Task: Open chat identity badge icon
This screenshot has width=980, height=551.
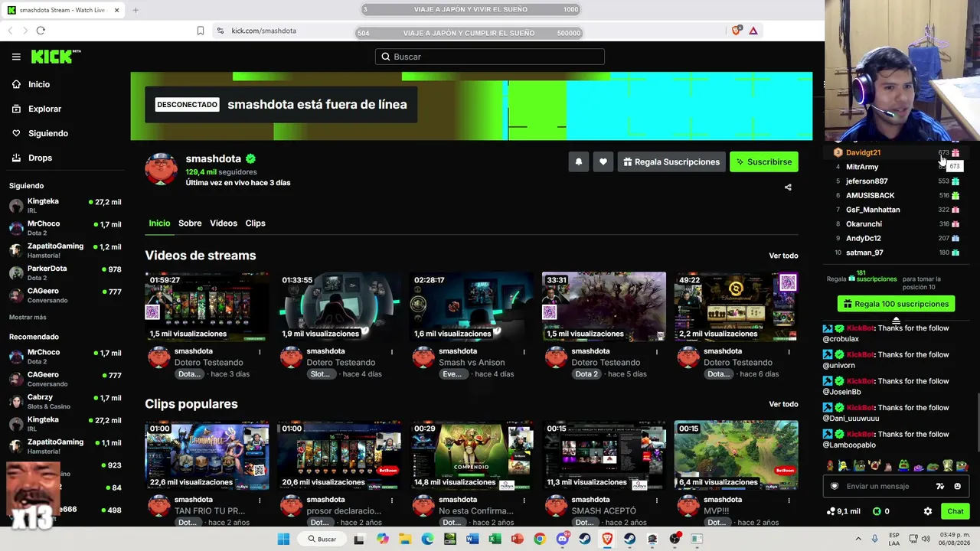Action: [x=835, y=486]
